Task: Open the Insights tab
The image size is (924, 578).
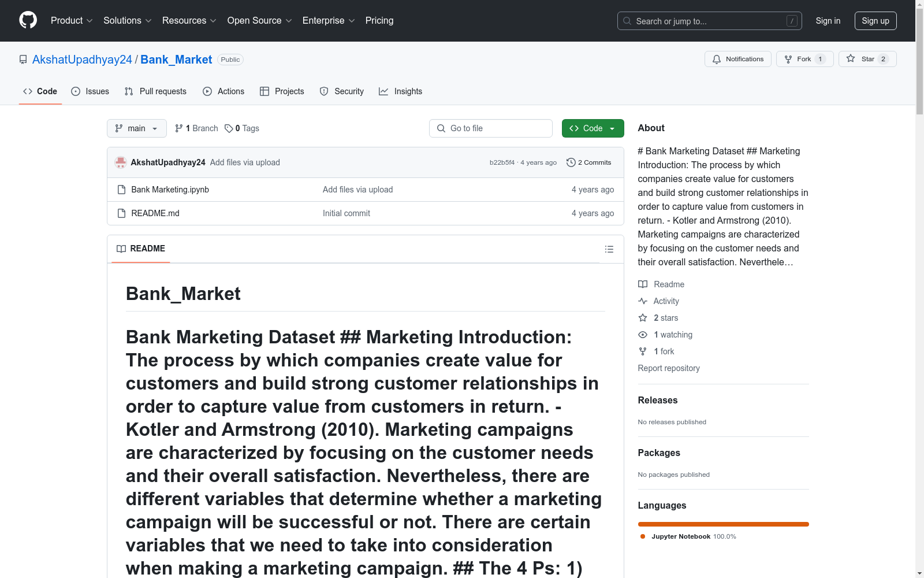Action: click(400, 91)
